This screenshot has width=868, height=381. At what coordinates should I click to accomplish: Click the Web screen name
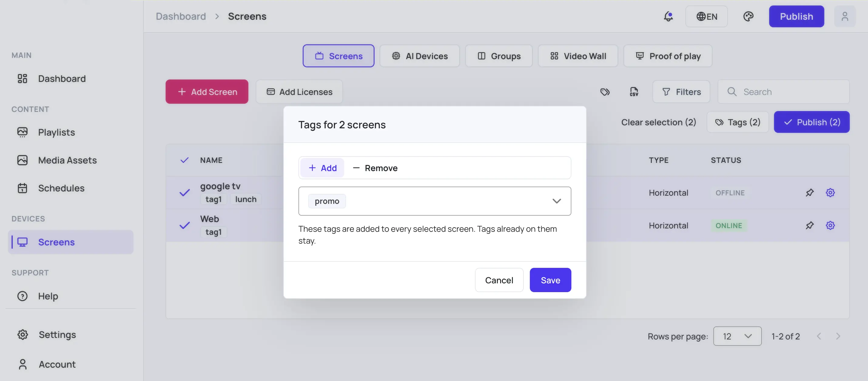point(209,219)
